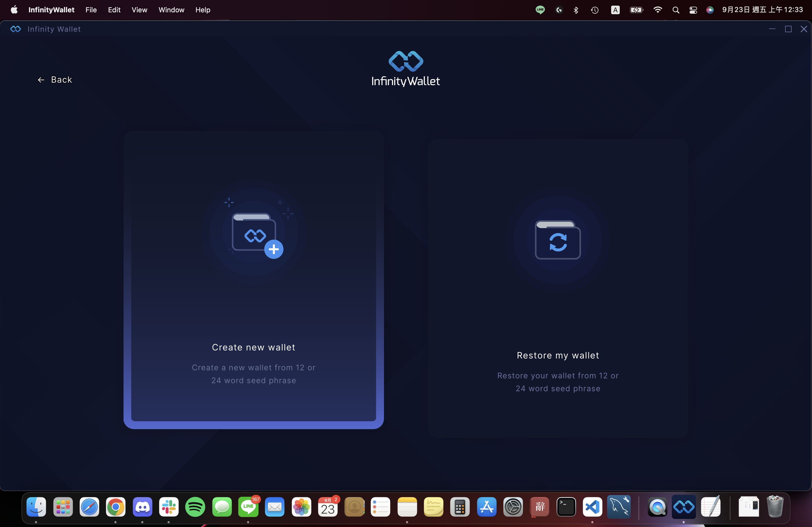Screen dimensions: 812x527
Task: Go back using the Back arrow
Action: coord(55,80)
